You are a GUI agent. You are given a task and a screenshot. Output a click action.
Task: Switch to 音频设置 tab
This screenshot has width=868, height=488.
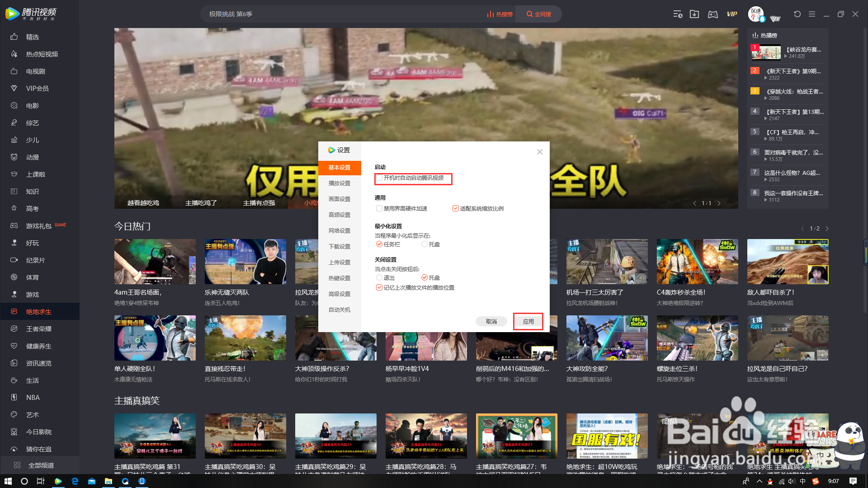(x=340, y=215)
